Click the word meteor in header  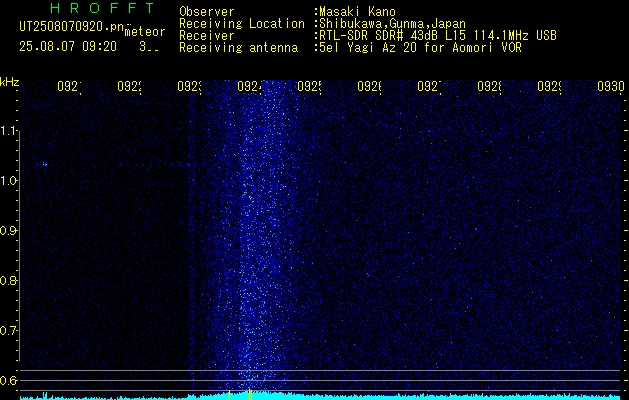click(145, 32)
